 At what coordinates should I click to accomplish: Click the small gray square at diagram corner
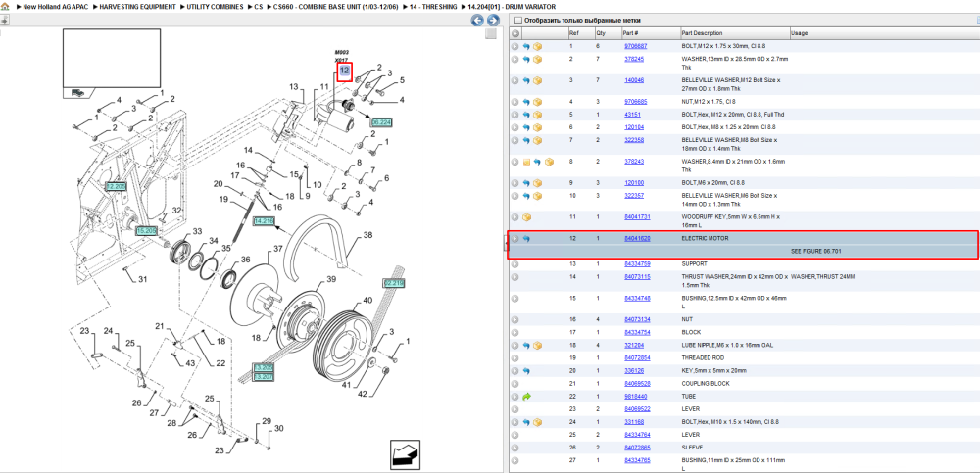pos(491,33)
